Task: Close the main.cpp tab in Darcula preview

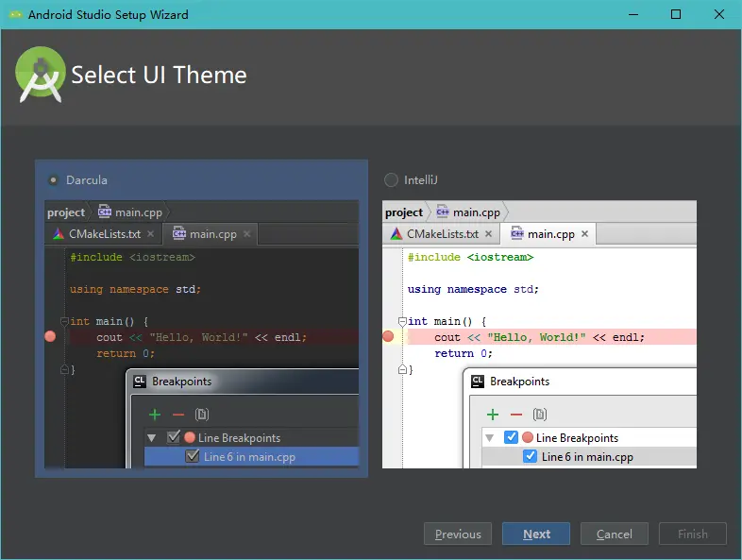Action: [x=246, y=234]
